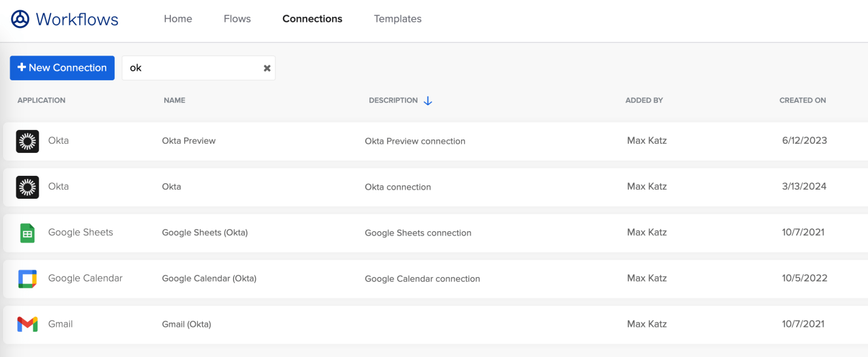Sort by the Added By column header
Viewport: 868px width, 357px height.
click(x=643, y=100)
